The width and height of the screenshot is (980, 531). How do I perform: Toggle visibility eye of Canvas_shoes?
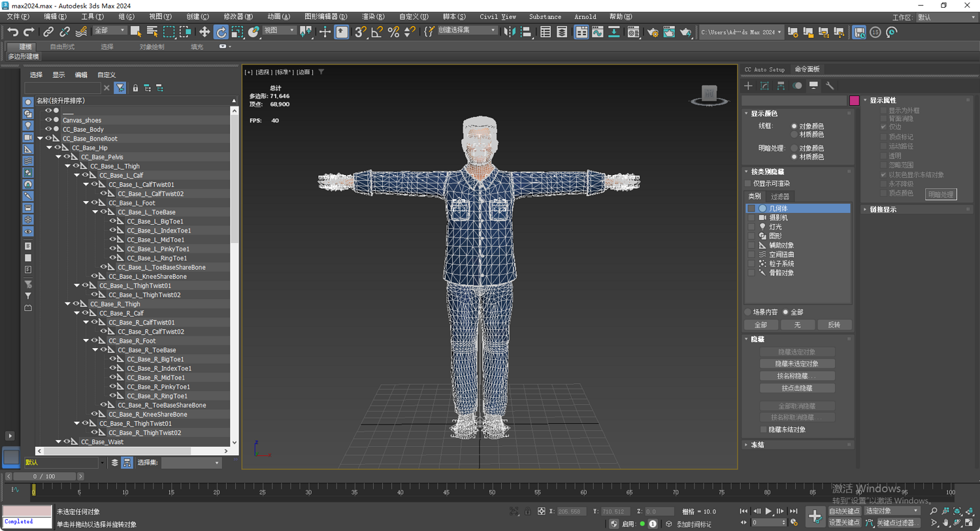tap(48, 120)
